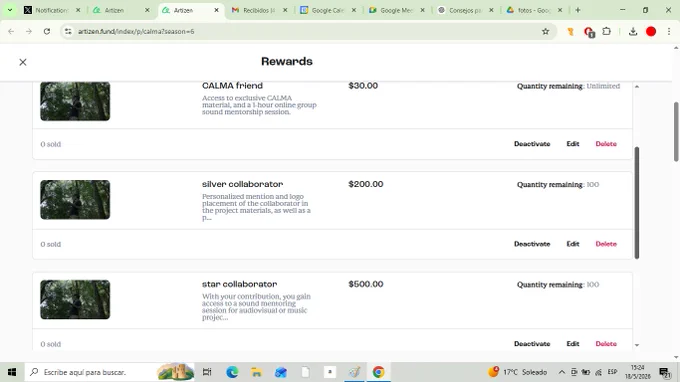This screenshot has height=382, width=680.
Task: Edit the CALMA friend reward
Action: [x=573, y=144]
